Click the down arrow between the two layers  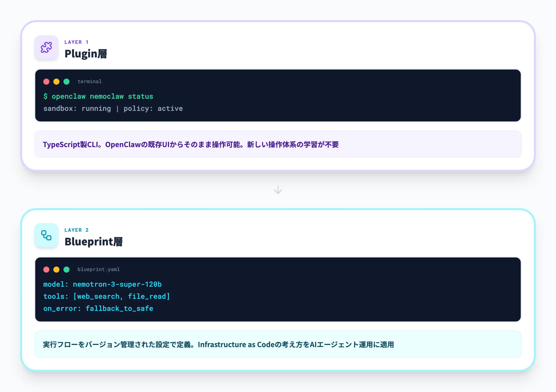coord(278,190)
